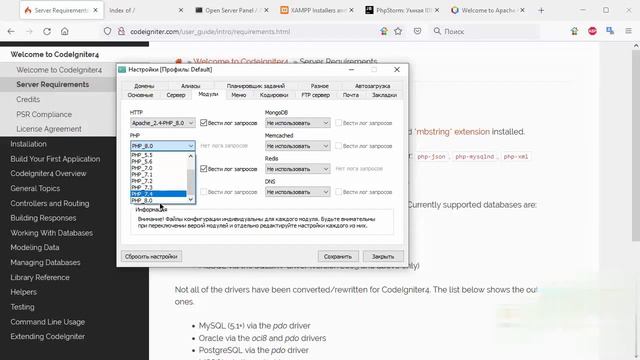Open a new browser tab with plus
The image size is (640, 360).
(541, 11)
